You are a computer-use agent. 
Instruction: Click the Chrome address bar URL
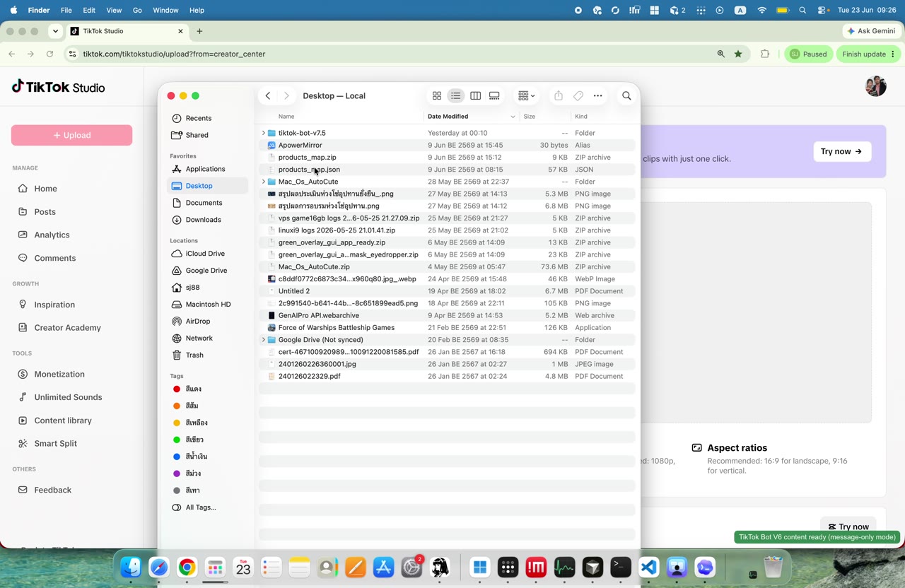tap(174, 54)
